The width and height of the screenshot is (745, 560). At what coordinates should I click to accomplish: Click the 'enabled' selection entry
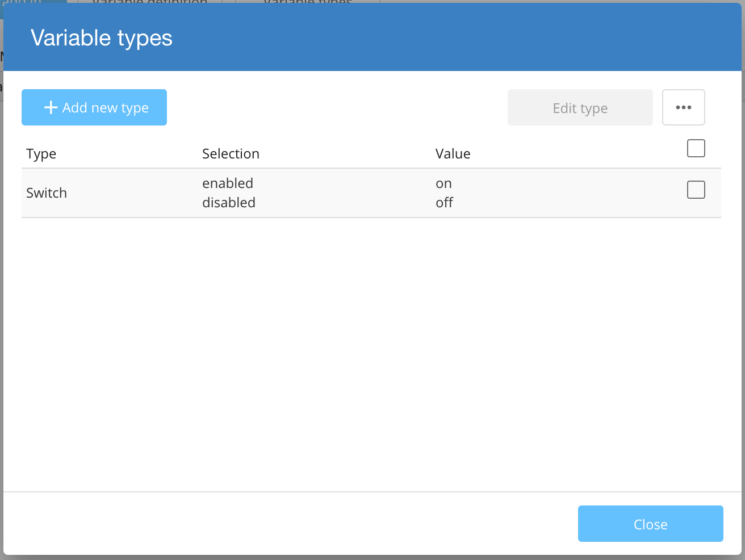click(228, 183)
